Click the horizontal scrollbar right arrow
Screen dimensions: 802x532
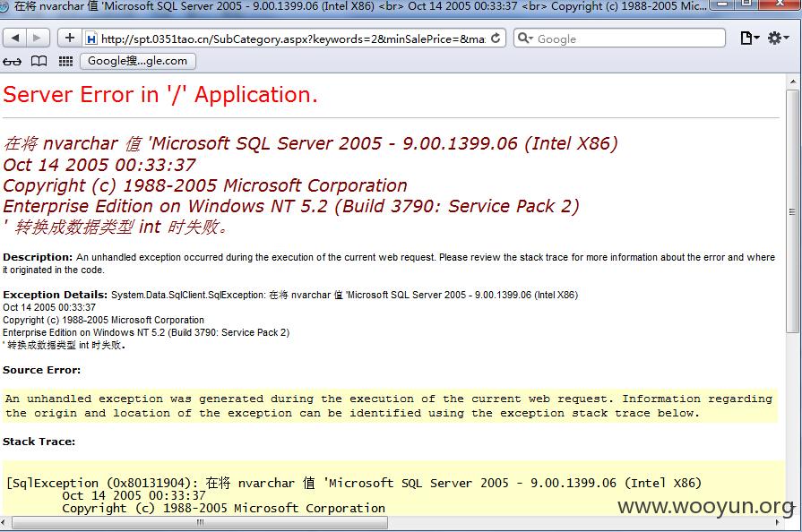779,523
